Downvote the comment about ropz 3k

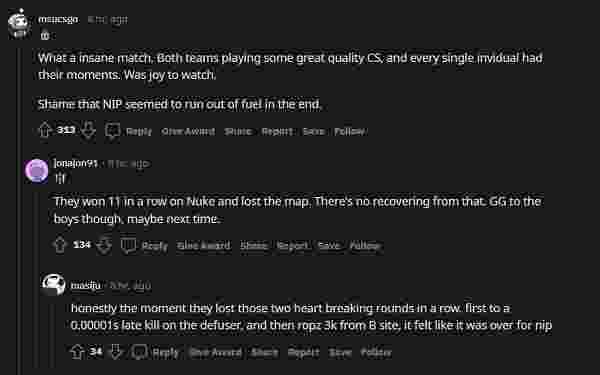[x=116, y=352]
